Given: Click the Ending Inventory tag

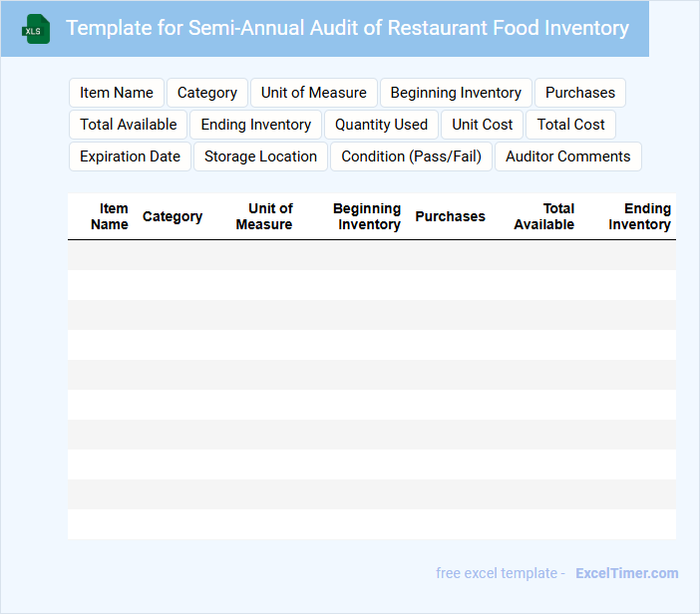Looking at the screenshot, I should click(256, 125).
